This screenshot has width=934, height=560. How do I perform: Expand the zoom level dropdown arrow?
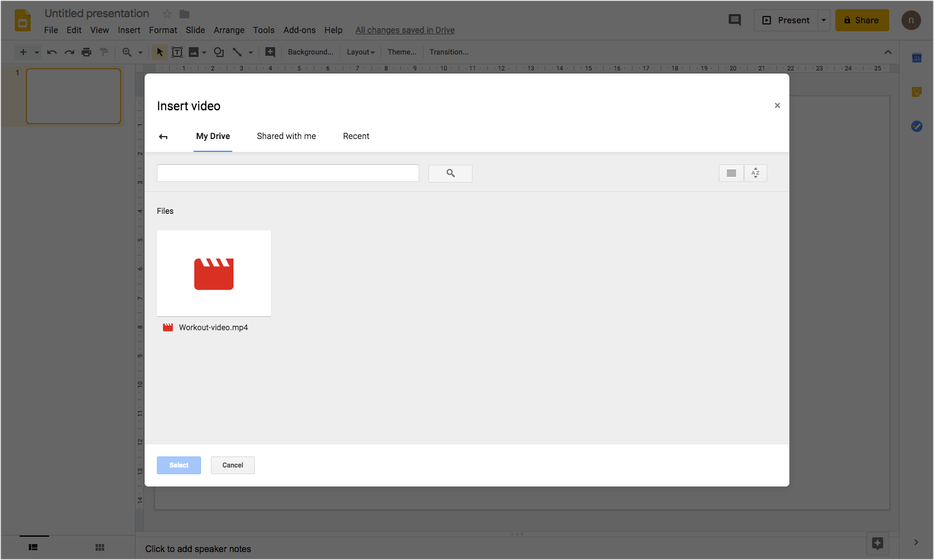140,52
